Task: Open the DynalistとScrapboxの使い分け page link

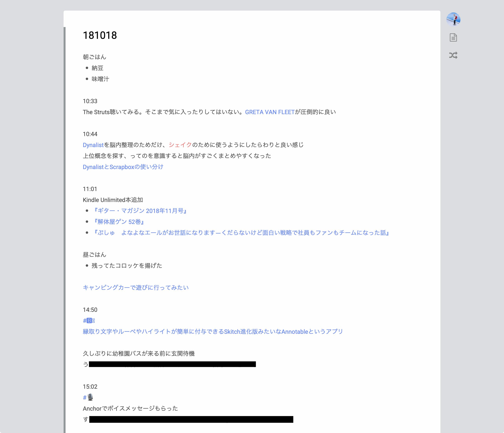Action: (x=123, y=167)
